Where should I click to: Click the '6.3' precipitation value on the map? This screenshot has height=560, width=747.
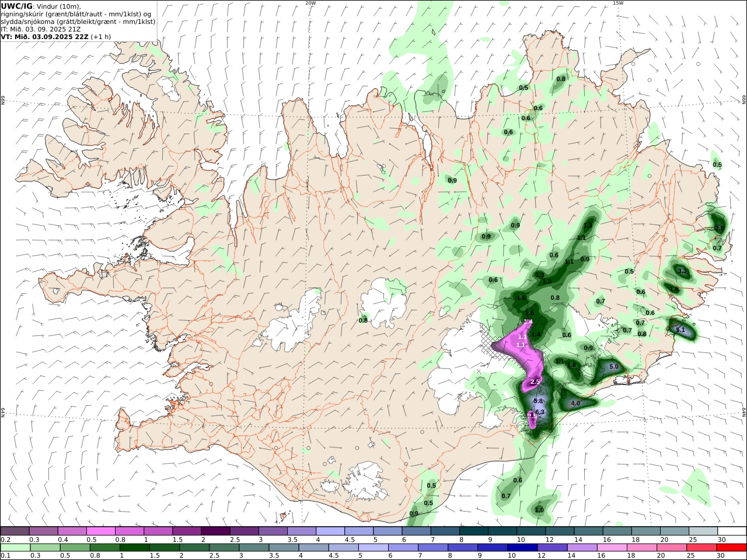click(x=540, y=412)
